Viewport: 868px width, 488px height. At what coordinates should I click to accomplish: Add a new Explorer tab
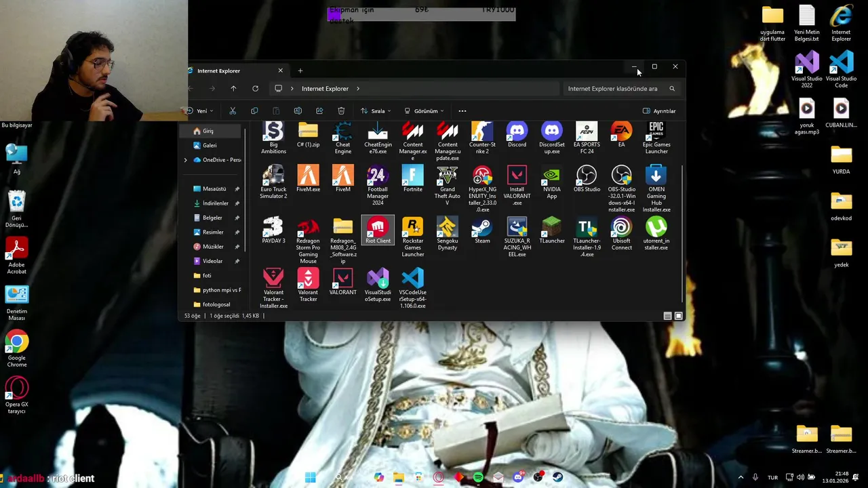[300, 70]
